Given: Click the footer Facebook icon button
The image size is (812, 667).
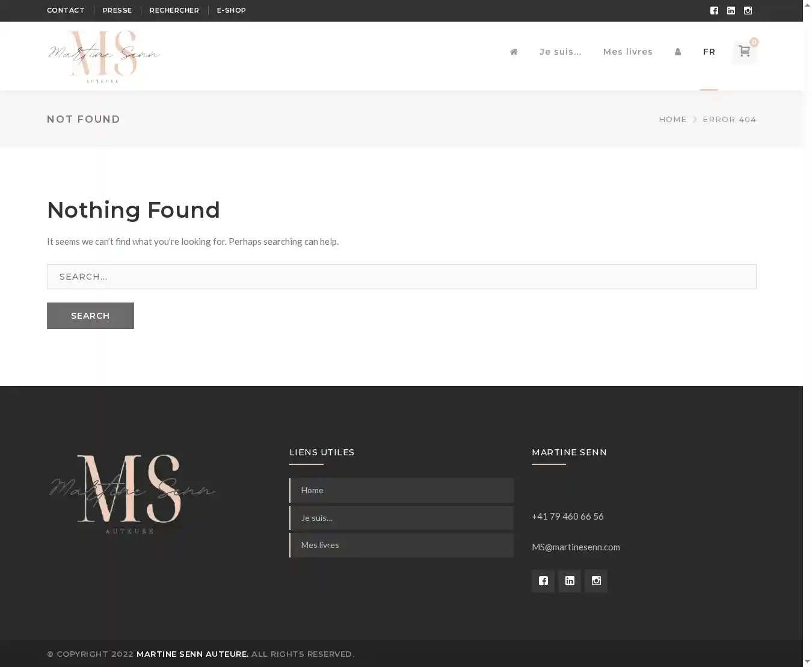Looking at the screenshot, I should coord(543,581).
